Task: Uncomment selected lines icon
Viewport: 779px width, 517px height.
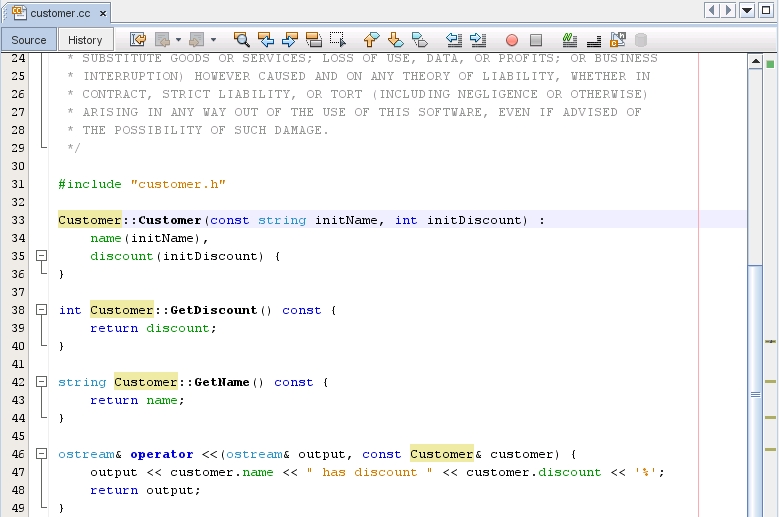Action: coord(594,40)
